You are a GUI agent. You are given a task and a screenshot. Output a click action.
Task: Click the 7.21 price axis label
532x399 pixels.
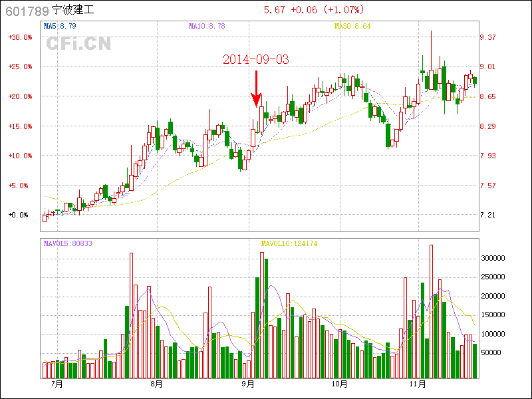point(488,215)
